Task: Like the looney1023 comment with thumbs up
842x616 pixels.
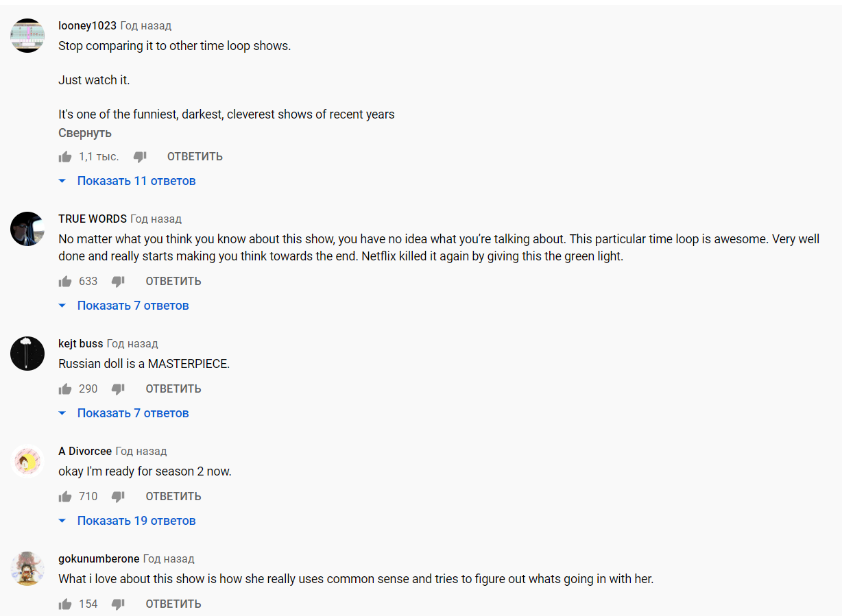Action: pyautogui.click(x=65, y=157)
